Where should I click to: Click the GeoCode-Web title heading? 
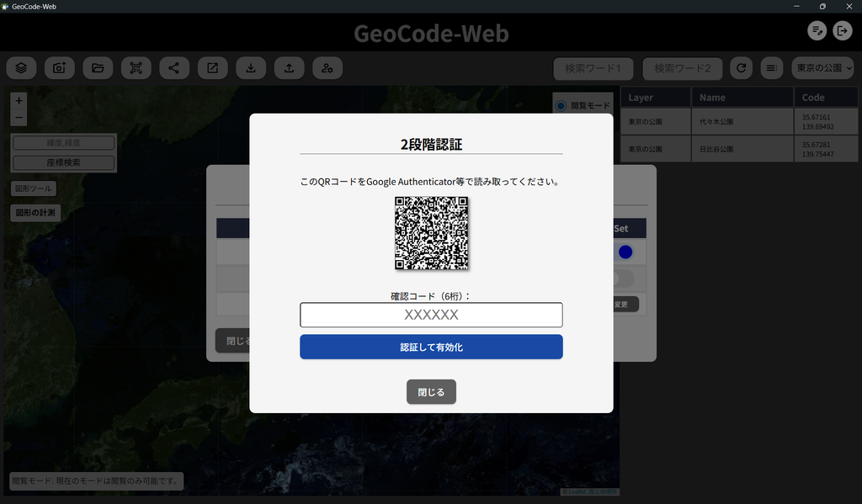pos(431,34)
